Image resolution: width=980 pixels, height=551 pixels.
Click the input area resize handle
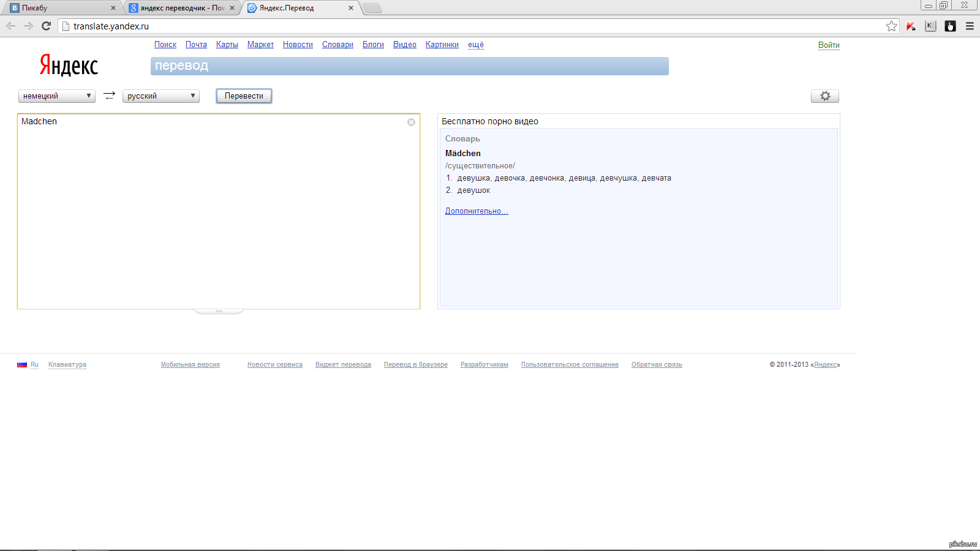pyautogui.click(x=219, y=311)
